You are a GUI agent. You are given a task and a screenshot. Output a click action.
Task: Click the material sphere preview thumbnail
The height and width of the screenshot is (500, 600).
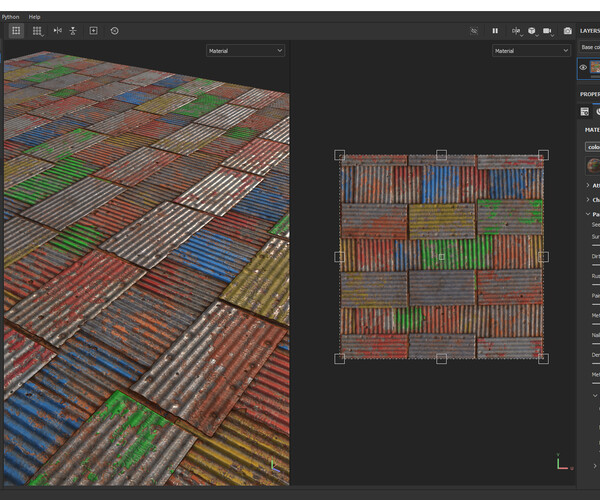[x=593, y=165]
